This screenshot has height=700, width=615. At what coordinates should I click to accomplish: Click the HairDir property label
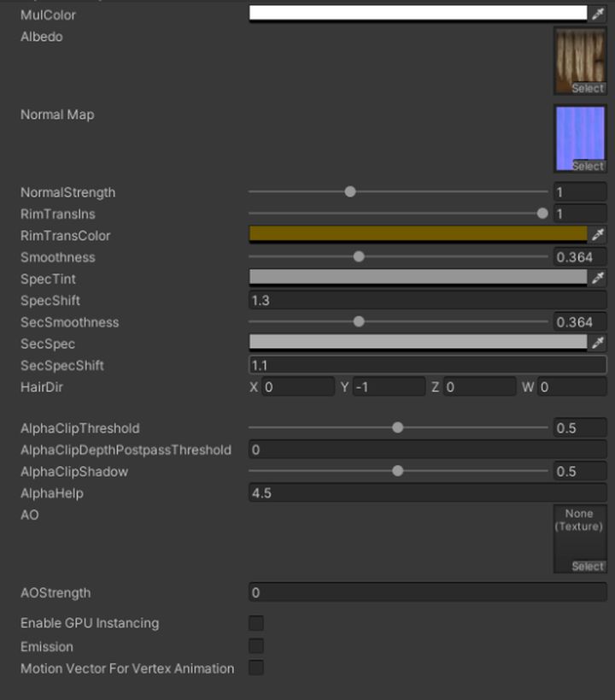coord(42,387)
